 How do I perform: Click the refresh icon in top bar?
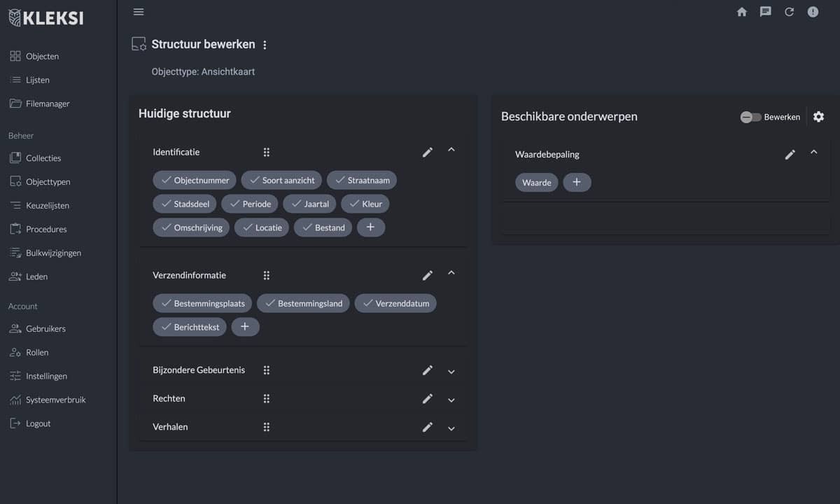pos(789,12)
